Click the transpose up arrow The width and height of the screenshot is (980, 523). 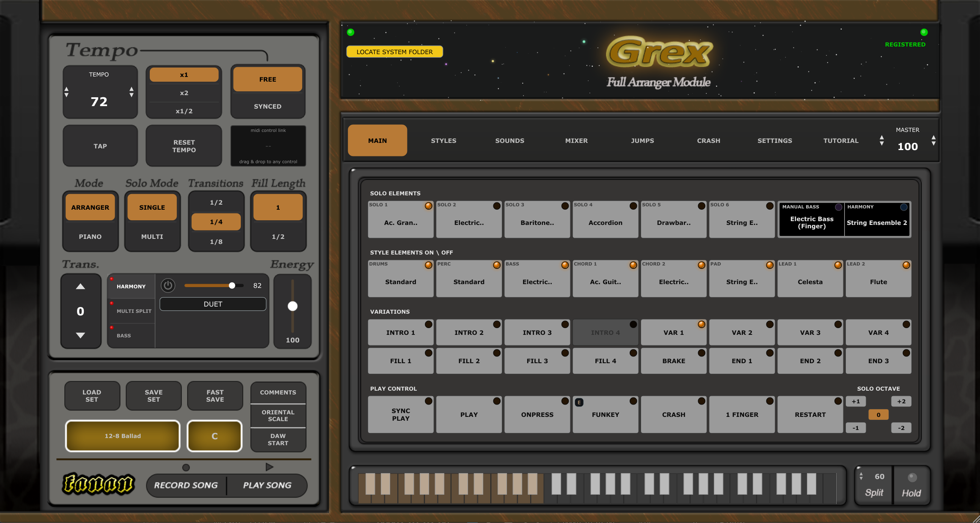click(x=80, y=287)
